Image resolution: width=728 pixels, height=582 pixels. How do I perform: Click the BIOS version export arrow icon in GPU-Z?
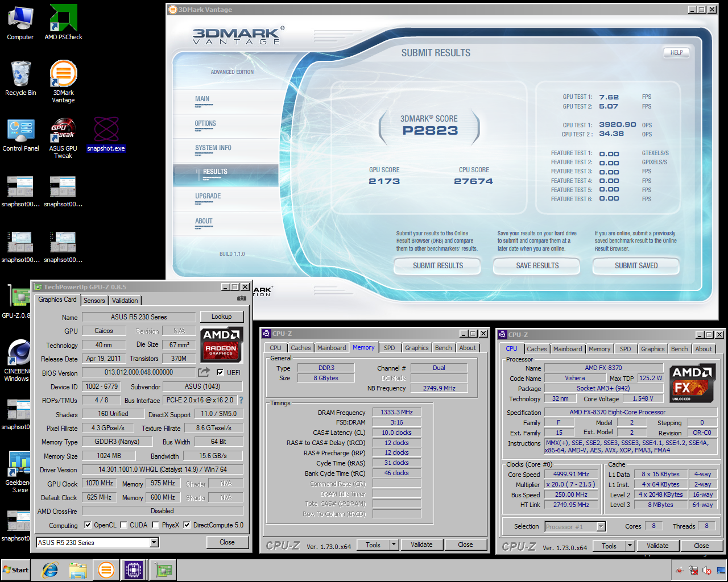pyautogui.click(x=204, y=372)
